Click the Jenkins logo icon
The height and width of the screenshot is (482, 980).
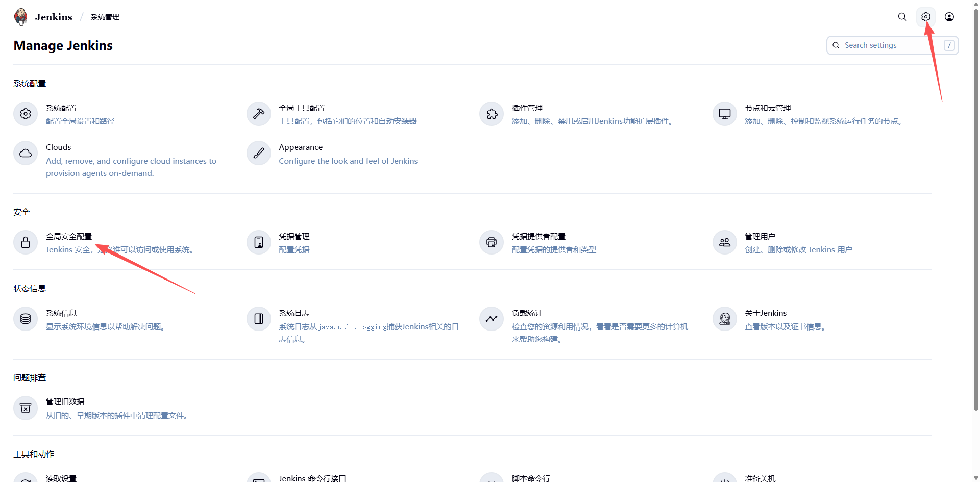(x=21, y=17)
